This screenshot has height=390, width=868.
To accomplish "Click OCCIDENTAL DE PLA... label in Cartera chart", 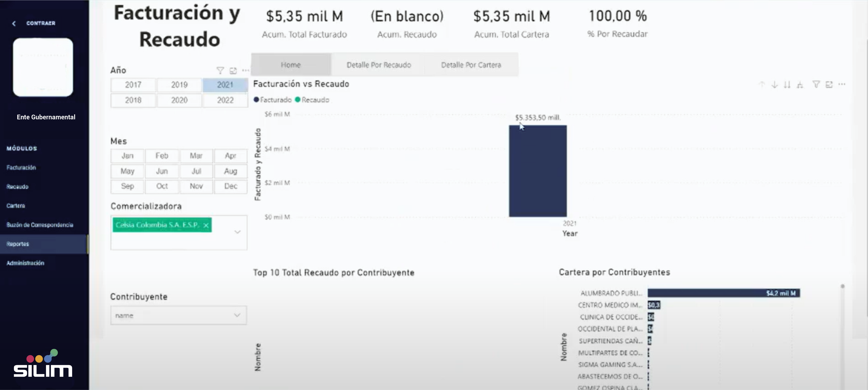I will point(610,329).
